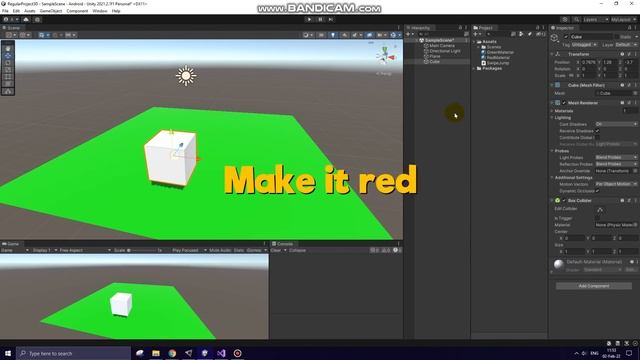This screenshot has width=640, height=360.
Task: Open the Component menu
Action: coord(77,11)
